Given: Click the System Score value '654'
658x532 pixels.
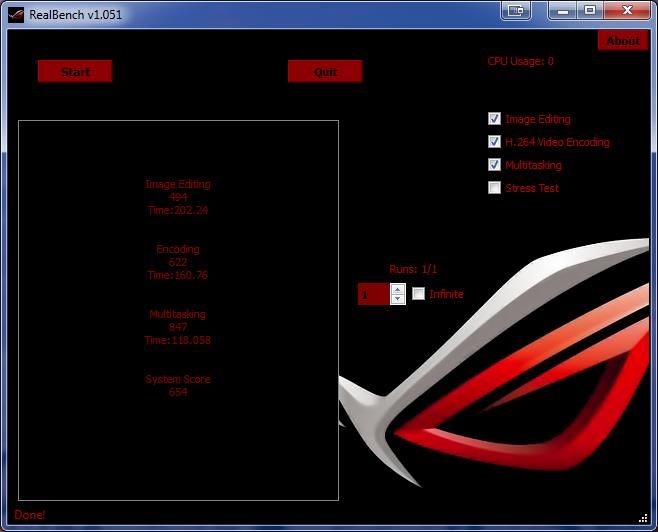Looking at the screenshot, I should tap(178, 392).
